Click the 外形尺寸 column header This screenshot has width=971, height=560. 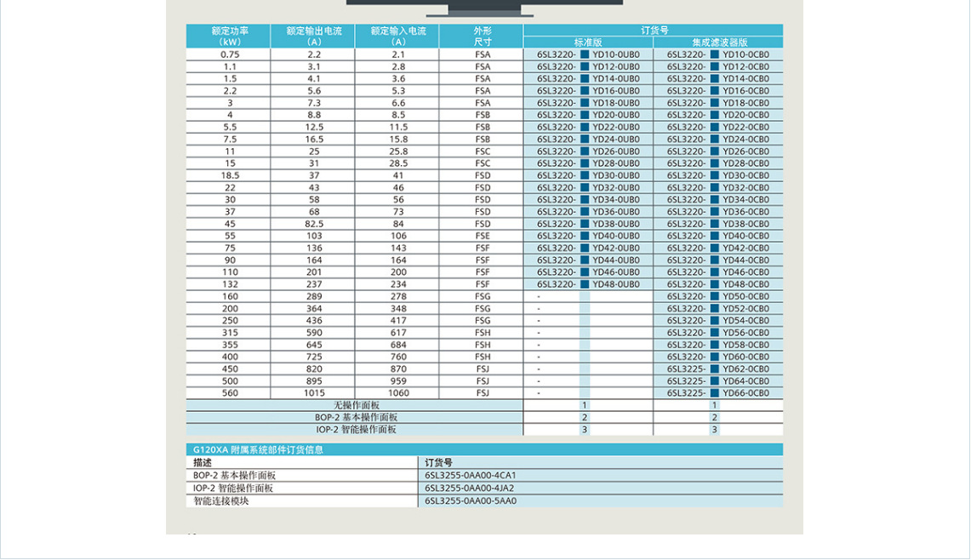[482, 37]
